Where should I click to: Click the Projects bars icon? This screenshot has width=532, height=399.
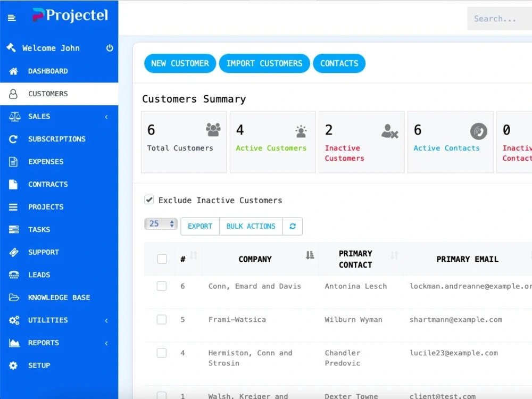pos(13,207)
